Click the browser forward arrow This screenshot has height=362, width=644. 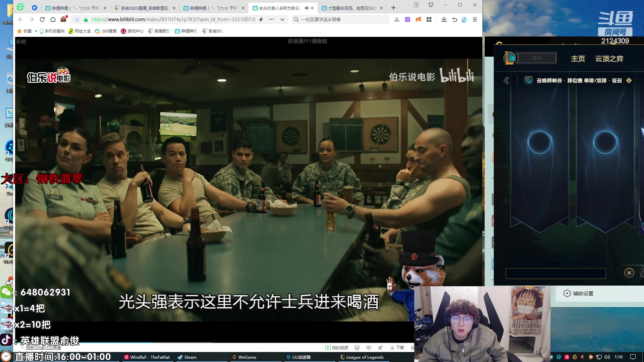(32, 19)
